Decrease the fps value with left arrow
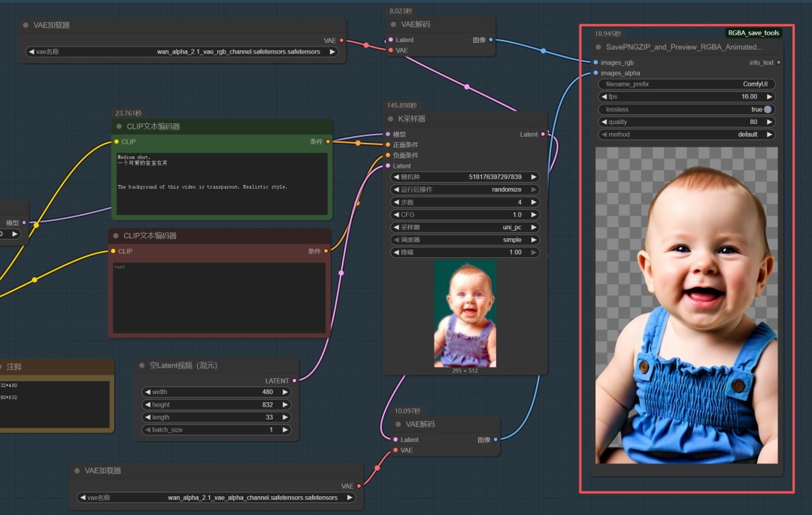 [604, 97]
